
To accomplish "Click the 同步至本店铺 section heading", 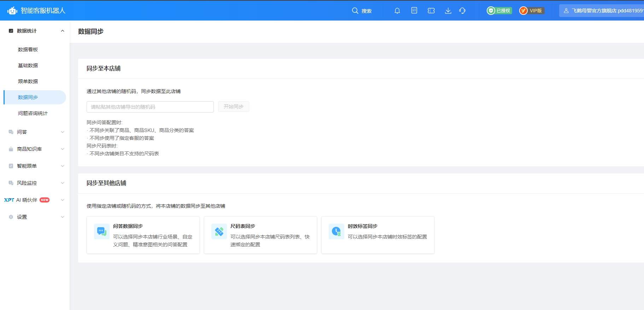I will coord(104,68).
